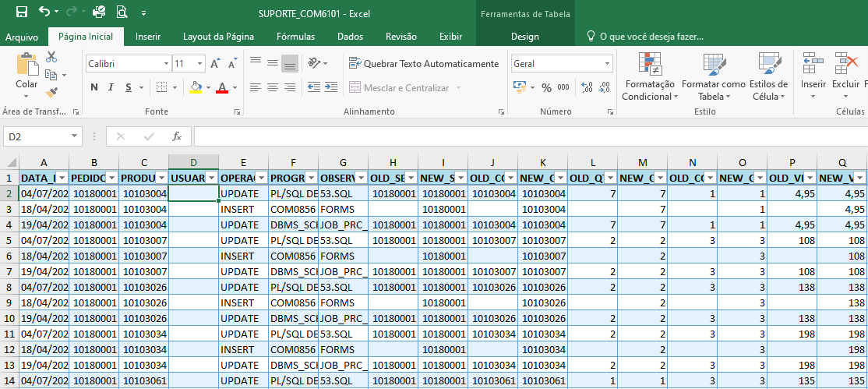Click Inserir cells button

(x=813, y=76)
